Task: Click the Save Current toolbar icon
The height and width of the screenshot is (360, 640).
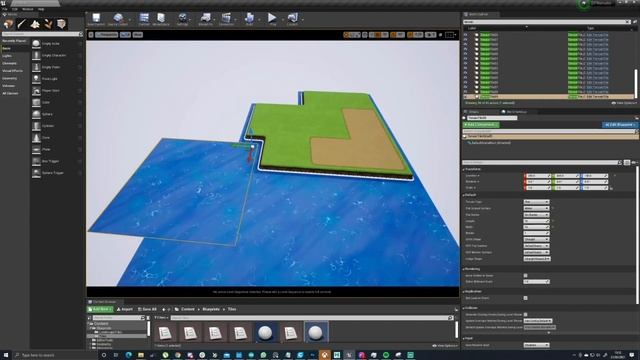Action: pyautogui.click(x=96, y=18)
